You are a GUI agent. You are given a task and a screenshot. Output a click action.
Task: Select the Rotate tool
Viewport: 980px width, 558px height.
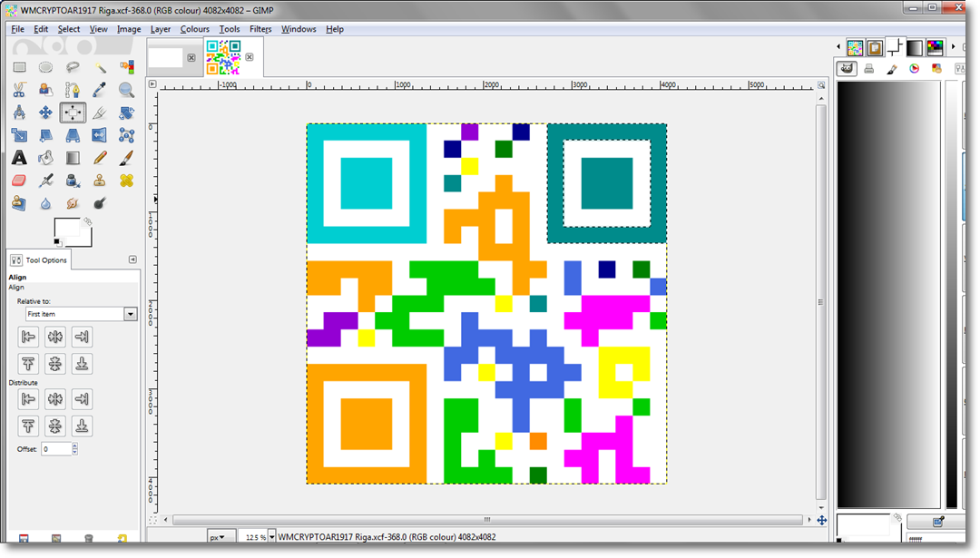point(126,113)
